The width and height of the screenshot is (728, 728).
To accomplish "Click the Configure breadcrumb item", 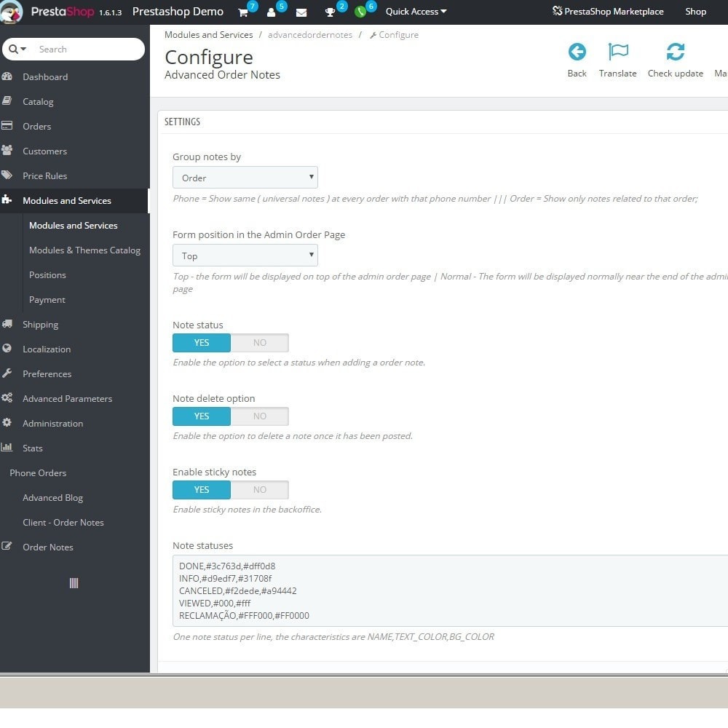I will 394,35.
